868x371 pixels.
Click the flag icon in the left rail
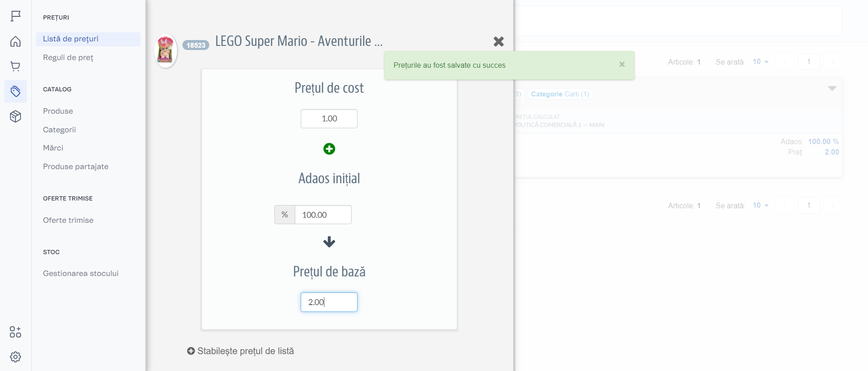tap(15, 16)
